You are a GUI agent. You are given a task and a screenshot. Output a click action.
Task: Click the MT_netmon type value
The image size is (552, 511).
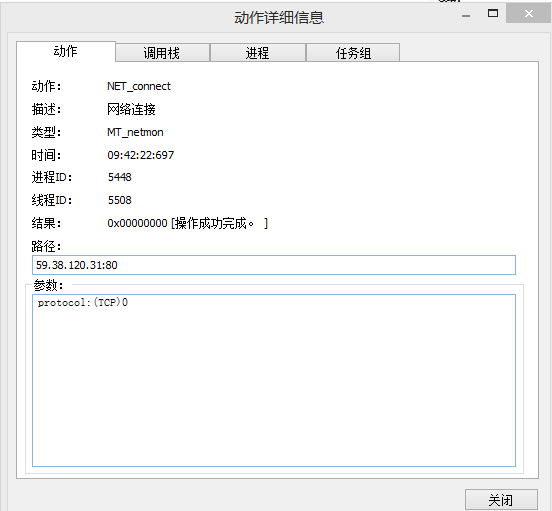point(135,132)
